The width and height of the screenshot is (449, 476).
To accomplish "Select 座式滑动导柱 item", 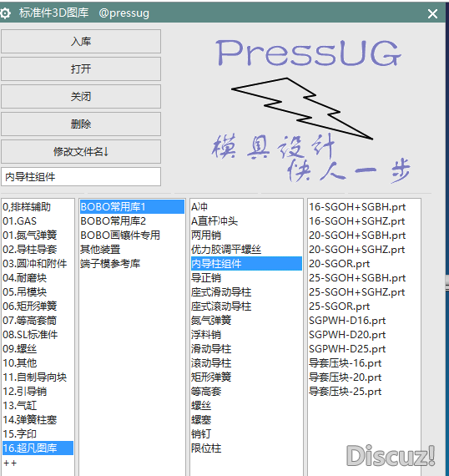I will (x=246, y=292).
